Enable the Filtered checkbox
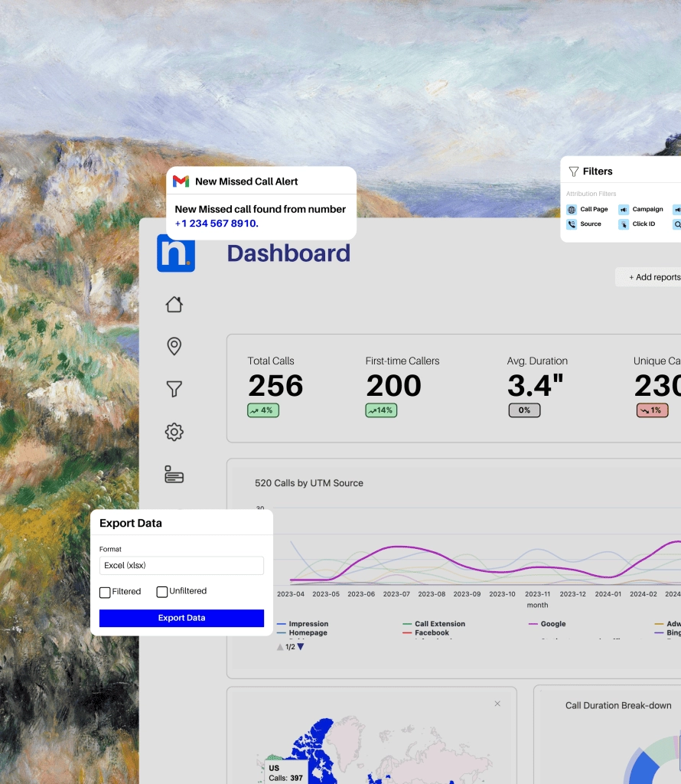The height and width of the screenshot is (784, 681). pyautogui.click(x=105, y=592)
